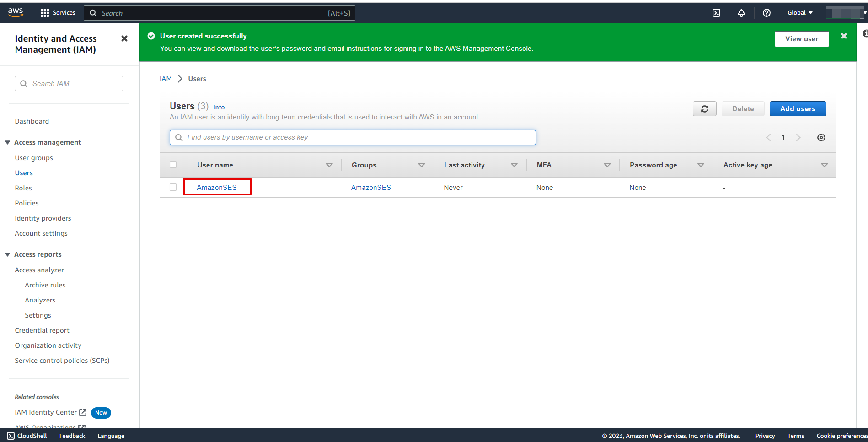Open Organization activity in the sidebar
Screen dimensions: 868x442
48,345
